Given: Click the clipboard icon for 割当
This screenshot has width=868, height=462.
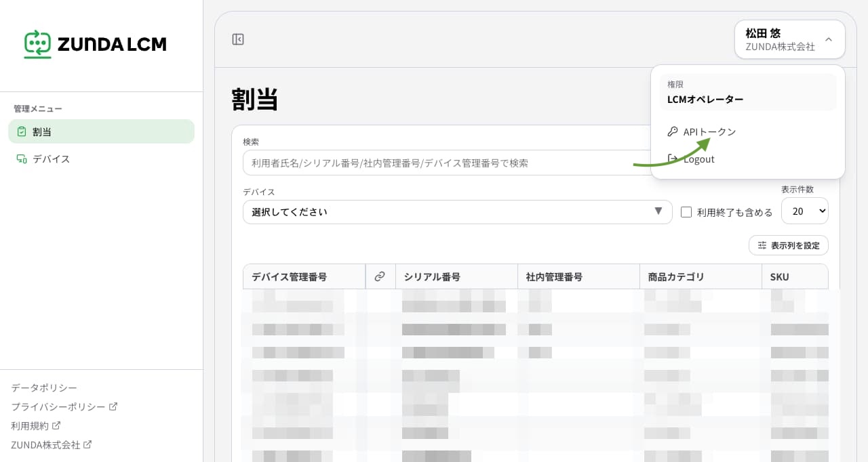Looking at the screenshot, I should click(22, 131).
